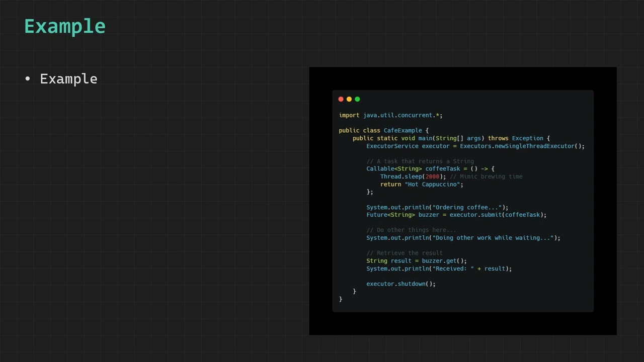Image resolution: width=644 pixels, height=362 pixels.
Task: Click the yellow dot in the code window
Action: click(349, 99)
